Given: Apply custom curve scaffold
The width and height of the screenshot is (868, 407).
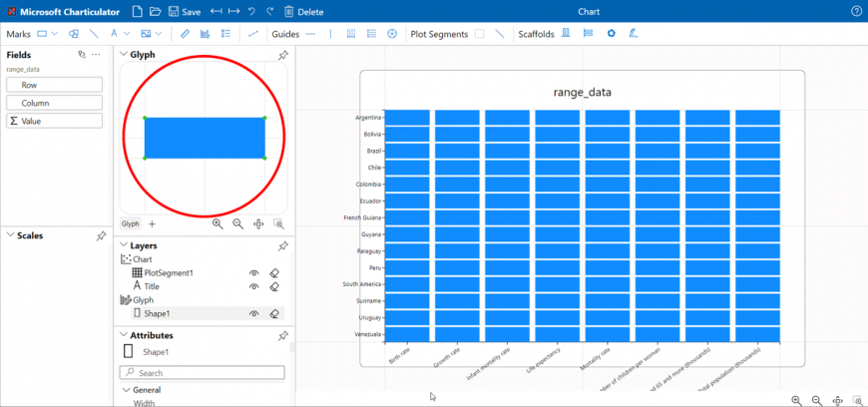Looking at the screenshot, I should point(634,33).
